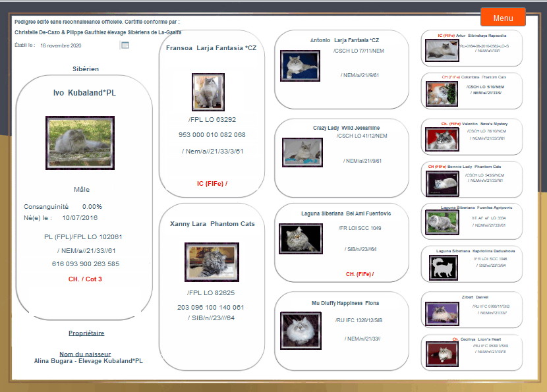547x392 pixels.
Task: Select Fransoa Larja Fantasia *CZ photo
Action: tap(208, 92)
